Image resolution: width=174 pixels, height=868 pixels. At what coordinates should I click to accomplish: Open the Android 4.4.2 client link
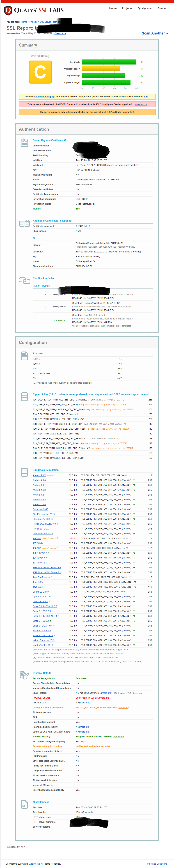(x=39, y=500)
